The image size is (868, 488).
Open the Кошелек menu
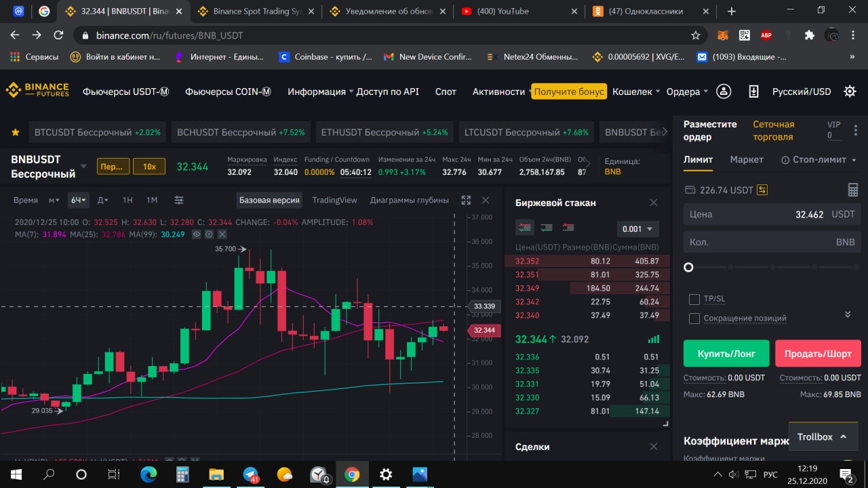click(x=635, y=91)
